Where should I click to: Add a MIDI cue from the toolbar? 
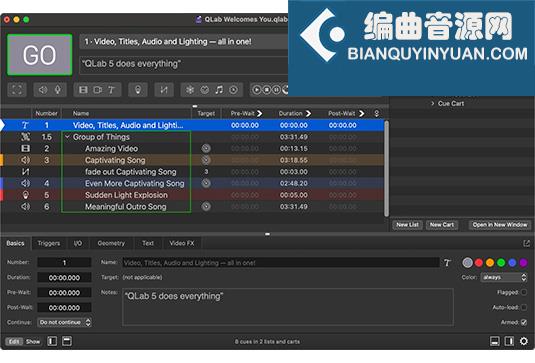[x=204, y=90]
